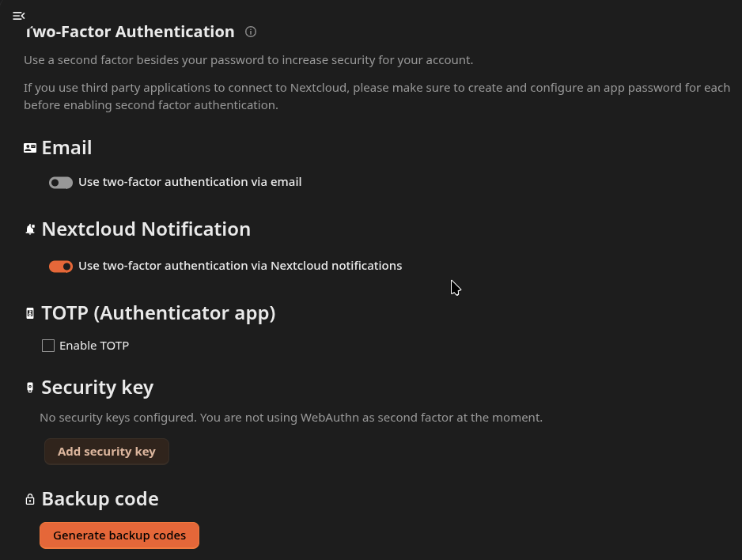
Task: Click the TOTP authenticator phone icon
Action: [x=30, y=313]
